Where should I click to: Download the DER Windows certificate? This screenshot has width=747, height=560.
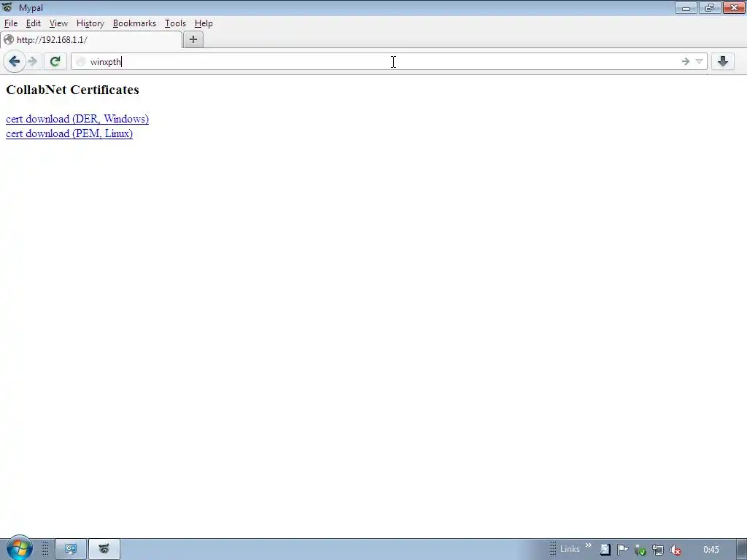(x=77, y=119)
